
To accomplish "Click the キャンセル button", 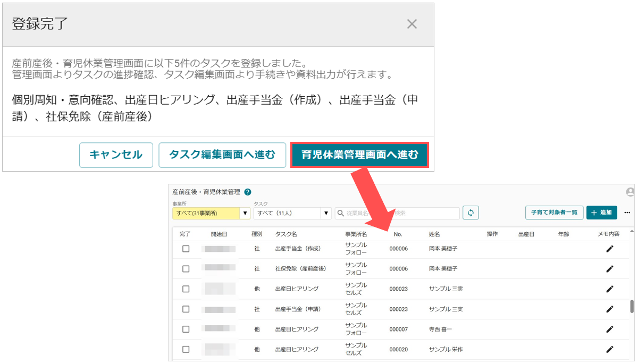I will coord(116,155).
